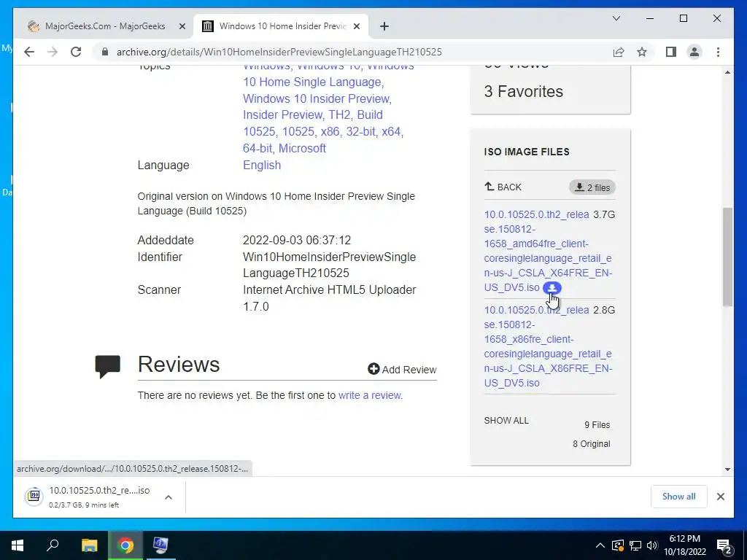Image resolution: width=747 pixels, height=560 pixels.
Task: Open the amd64fre X64FRE iso file link
Action: 548,251
